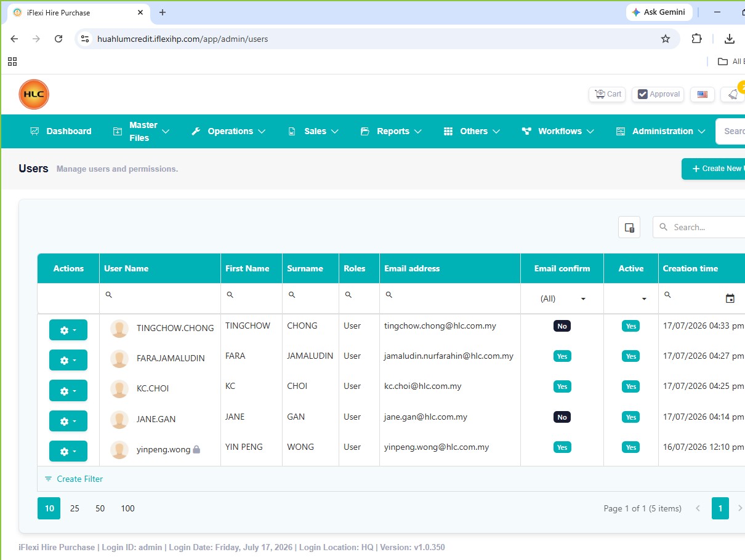Open actions gear for yinpeng.wong

[x=68, y=451]
